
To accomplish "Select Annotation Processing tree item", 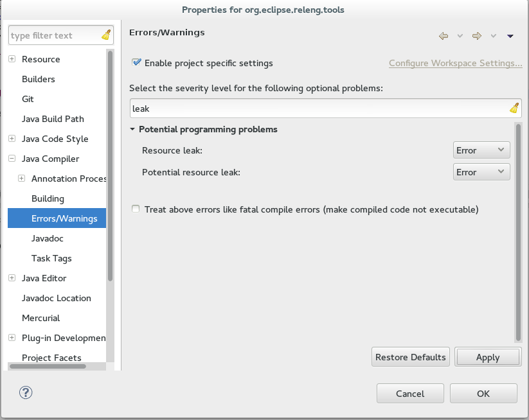I will click(x=69, y=179).
